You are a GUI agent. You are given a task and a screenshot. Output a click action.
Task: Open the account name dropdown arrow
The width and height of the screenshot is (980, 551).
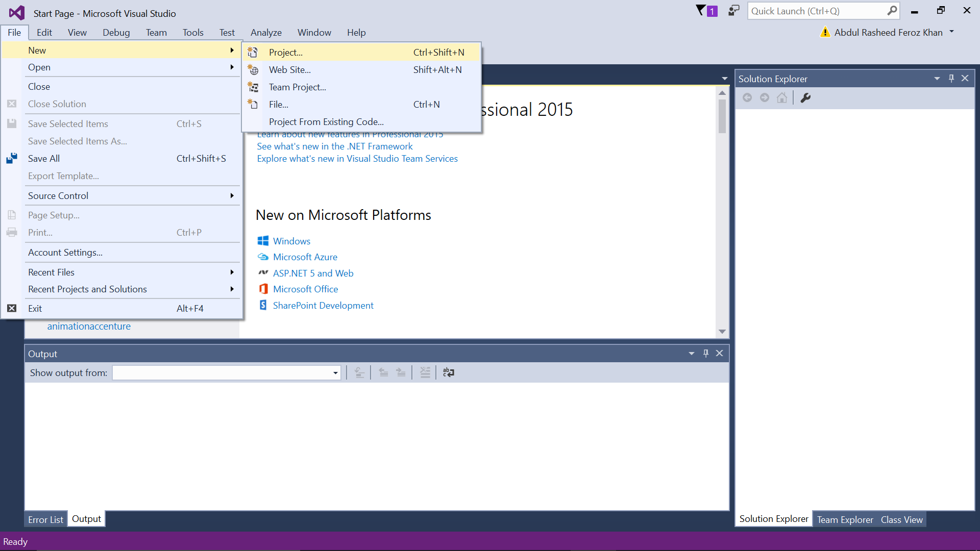click(x=951, y=32)
